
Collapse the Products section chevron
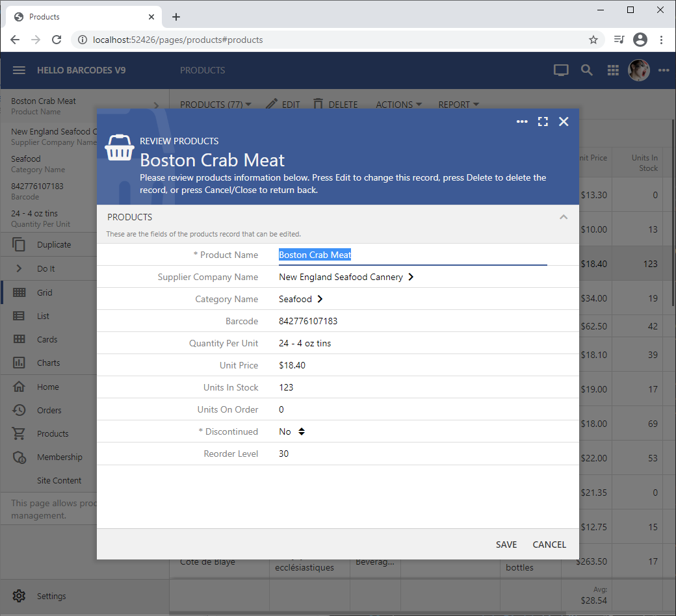(564, 217)
